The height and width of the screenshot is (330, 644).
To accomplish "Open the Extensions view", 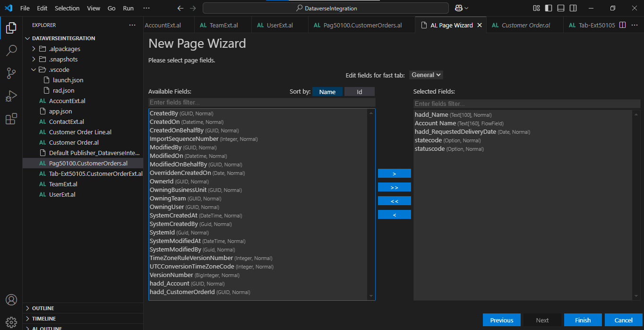I will [11, 119].
